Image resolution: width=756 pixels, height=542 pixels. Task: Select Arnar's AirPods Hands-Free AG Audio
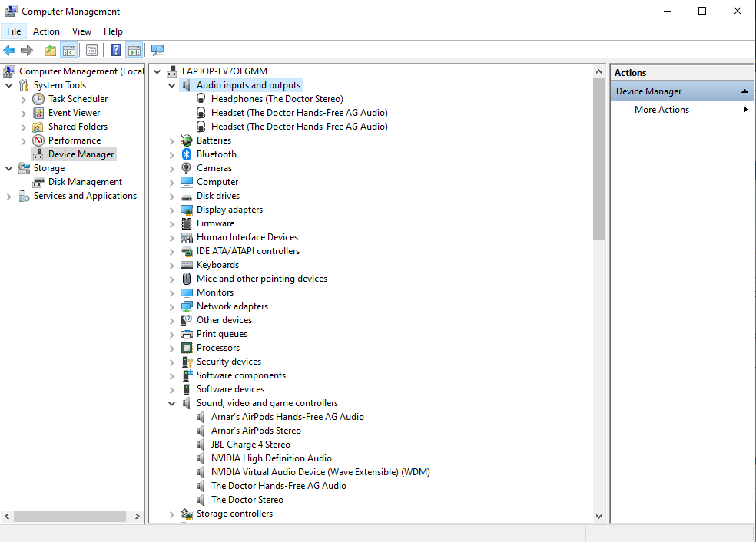287,417
